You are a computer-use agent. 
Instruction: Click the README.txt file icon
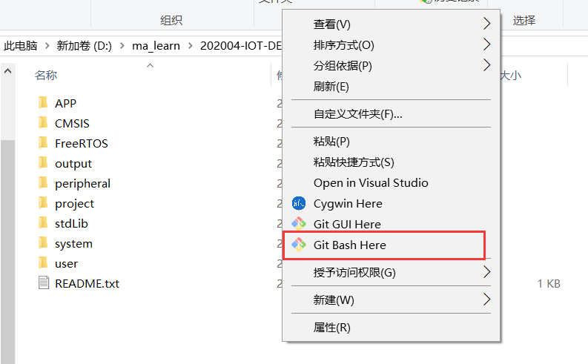coord(44,283)
